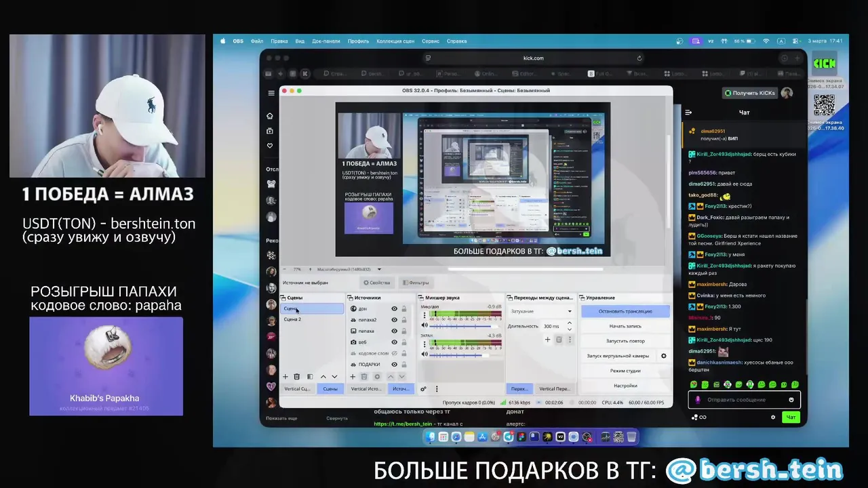Open the Коллекция сцен menu
868x488 pixels.
395,41
